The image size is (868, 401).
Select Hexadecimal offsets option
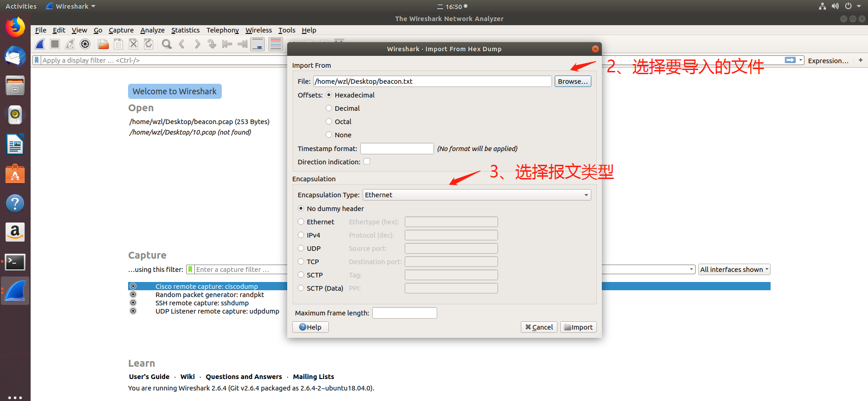click(x=329, y=95)
